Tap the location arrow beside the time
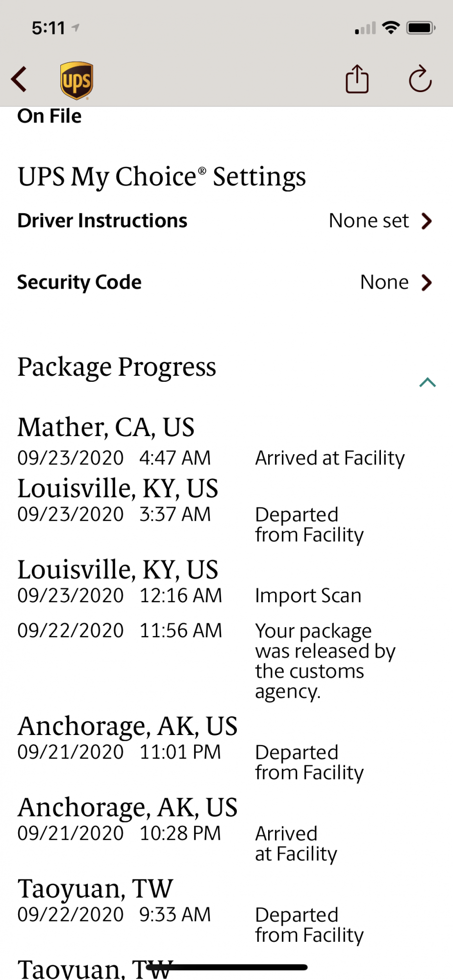This screenshot has height=980, width=453. (x=75, y=28)
